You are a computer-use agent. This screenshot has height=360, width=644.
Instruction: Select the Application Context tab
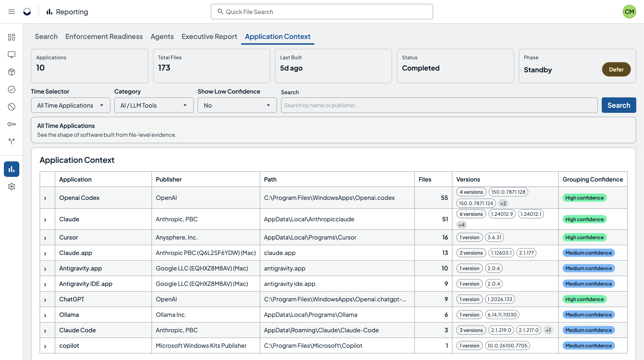click(277, 37)
